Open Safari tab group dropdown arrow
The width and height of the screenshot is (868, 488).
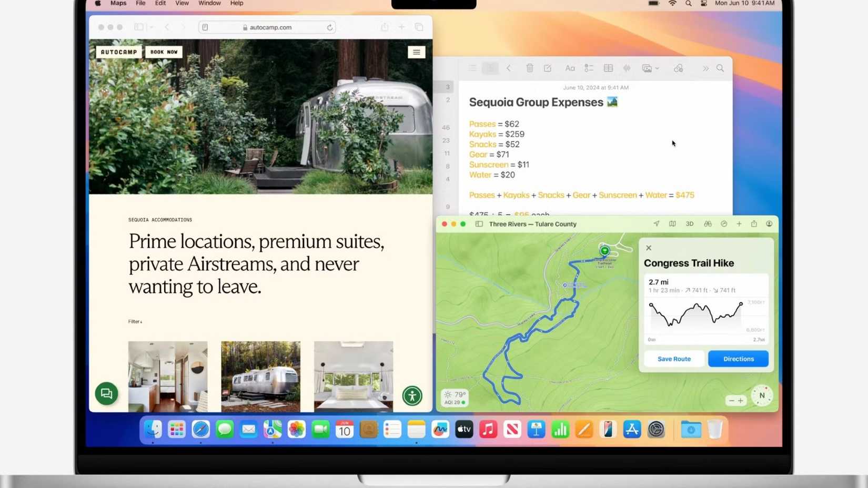(x=152, y=27)
